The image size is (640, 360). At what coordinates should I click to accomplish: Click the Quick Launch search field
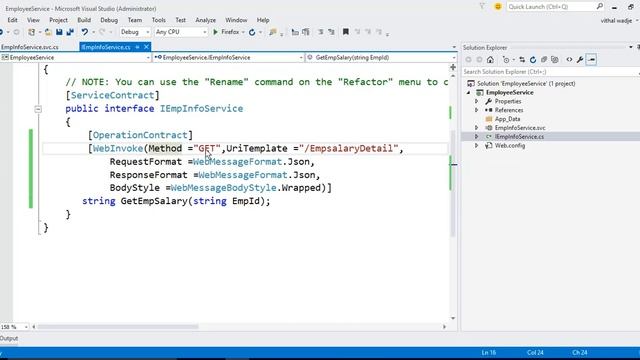(551, 7)
